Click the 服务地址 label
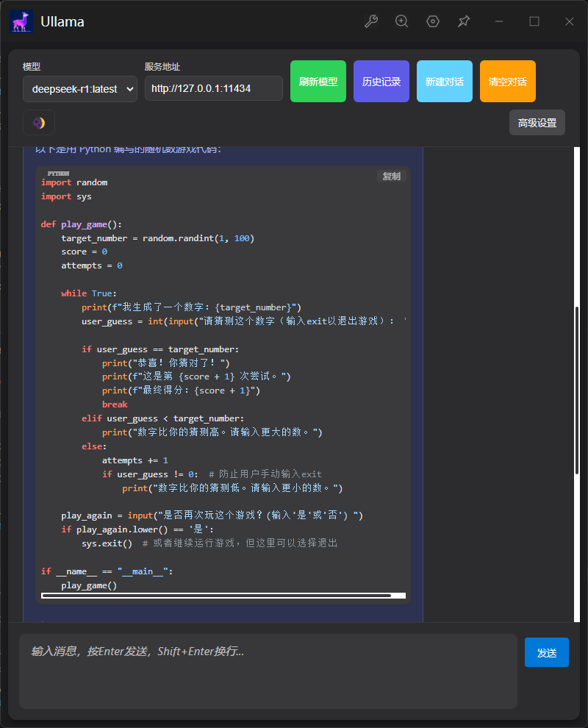Viewport: 588px width, 728px height. [x=162, y=66]
